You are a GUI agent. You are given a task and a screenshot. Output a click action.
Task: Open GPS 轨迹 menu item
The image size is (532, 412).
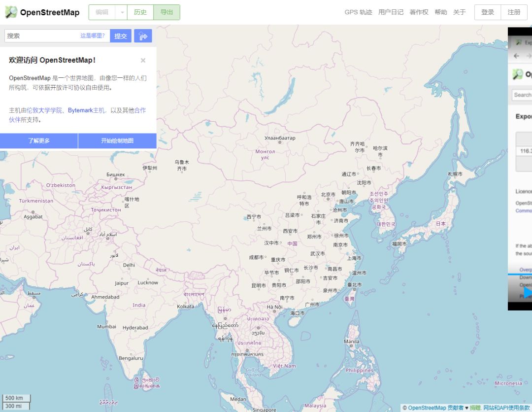[x=358, y=12]
